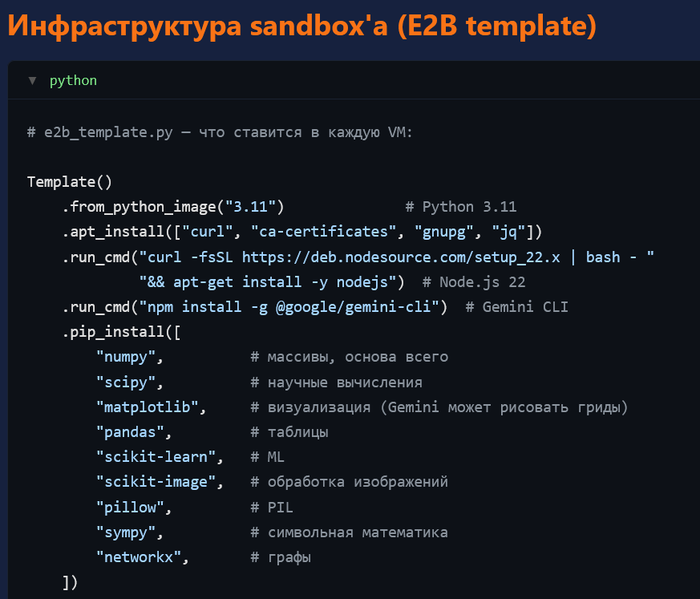Click the green python language label
Viewport: 700px width, 599px height.
coord(73,81)
